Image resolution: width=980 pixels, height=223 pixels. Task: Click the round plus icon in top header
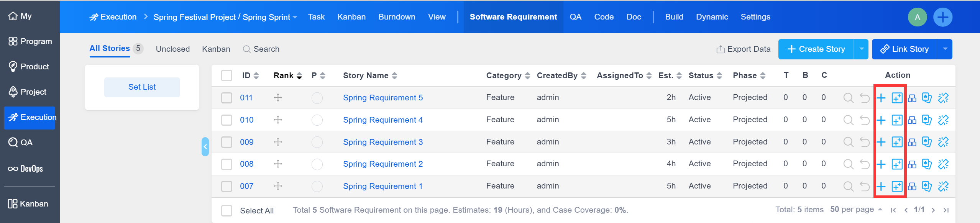click(x=942, y=17)
